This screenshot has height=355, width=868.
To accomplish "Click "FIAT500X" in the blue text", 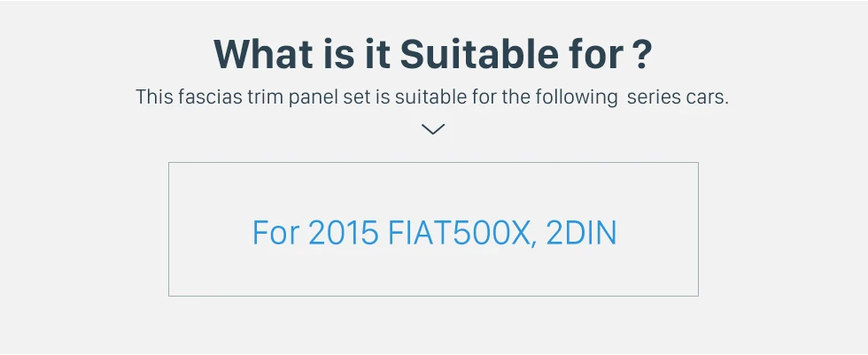I will tap(461, 233).
